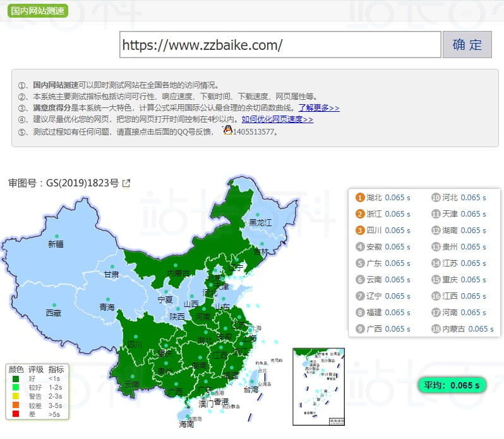Viewport: 504px width, 439px height.
Task: Click rank 5 gray badge for 广东
Action: 359,263
